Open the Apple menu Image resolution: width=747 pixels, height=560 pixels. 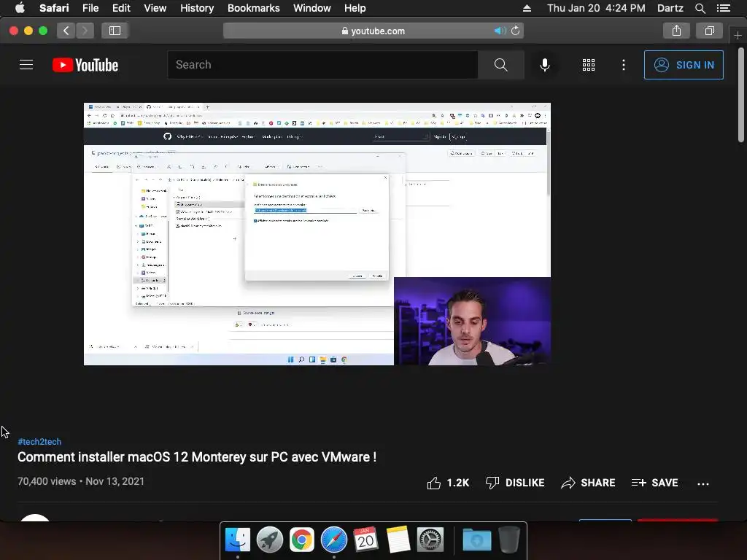tap(20, 8)
